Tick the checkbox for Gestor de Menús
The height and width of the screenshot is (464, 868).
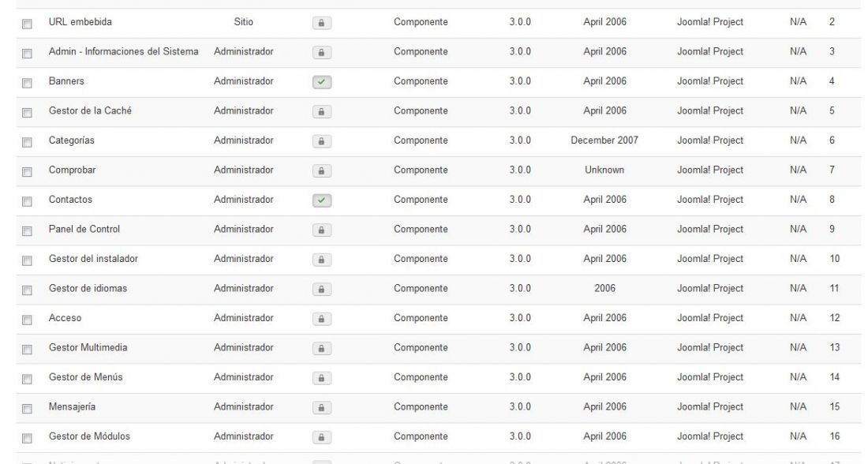[x=27, y=379]
